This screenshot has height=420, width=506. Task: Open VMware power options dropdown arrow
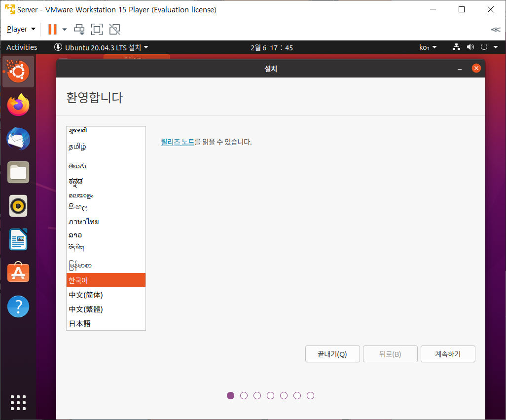65,30
